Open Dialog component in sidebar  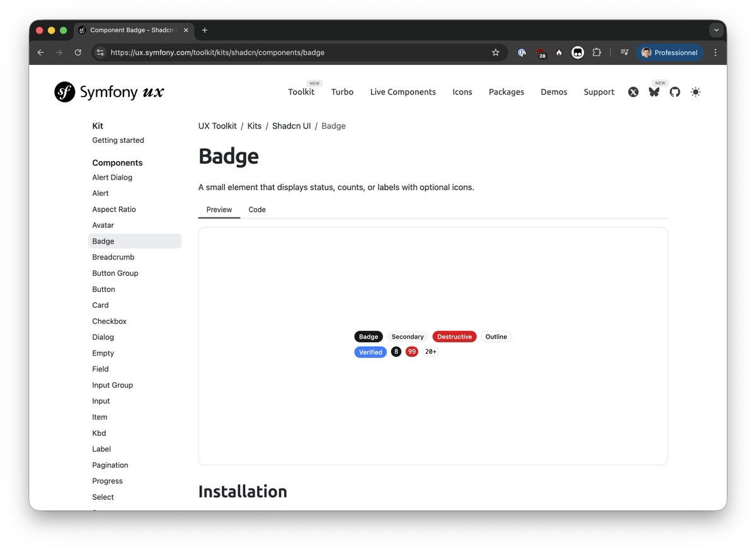(103, 337)
